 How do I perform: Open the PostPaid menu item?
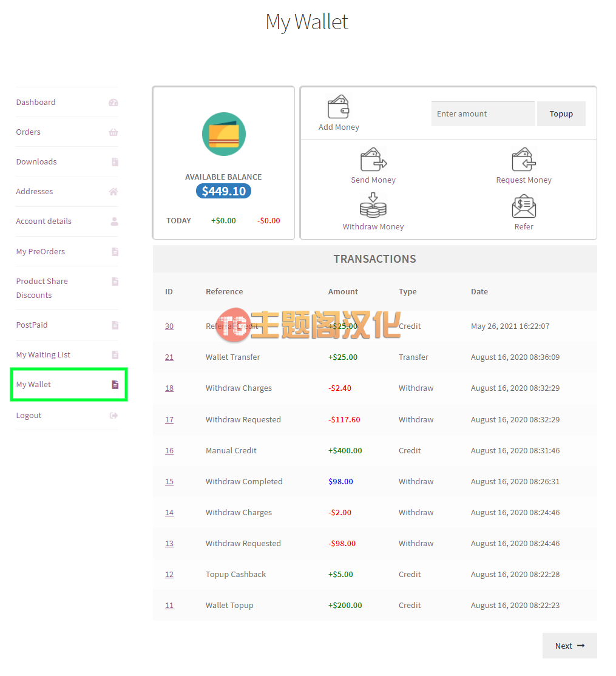[32, 325]
